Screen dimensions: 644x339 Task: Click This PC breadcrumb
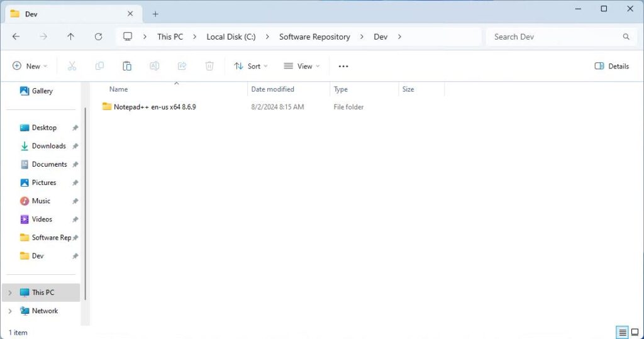coord(170,36)
